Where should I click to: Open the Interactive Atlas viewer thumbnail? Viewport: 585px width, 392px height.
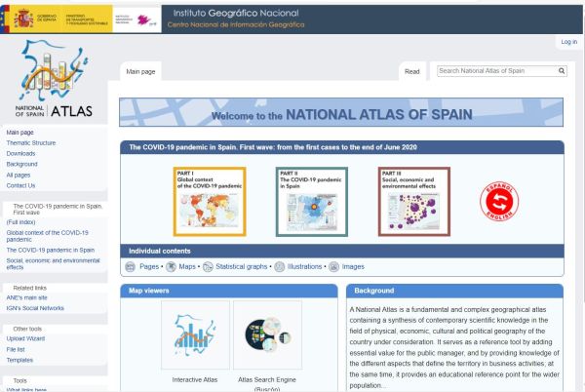point(196,334)
